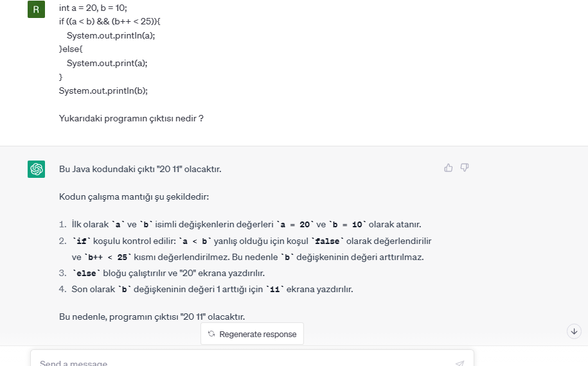Give the response a thumbs up
The height and width of the screenshot is (366, 588).
coord(448,168)
